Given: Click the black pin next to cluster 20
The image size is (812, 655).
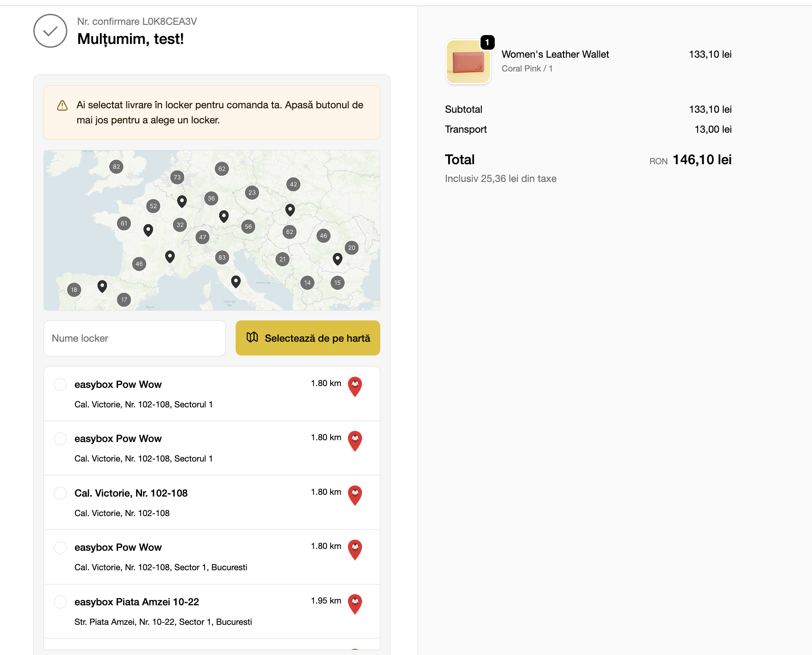Looking at the screenshot, I should click(x=338, y=259).
